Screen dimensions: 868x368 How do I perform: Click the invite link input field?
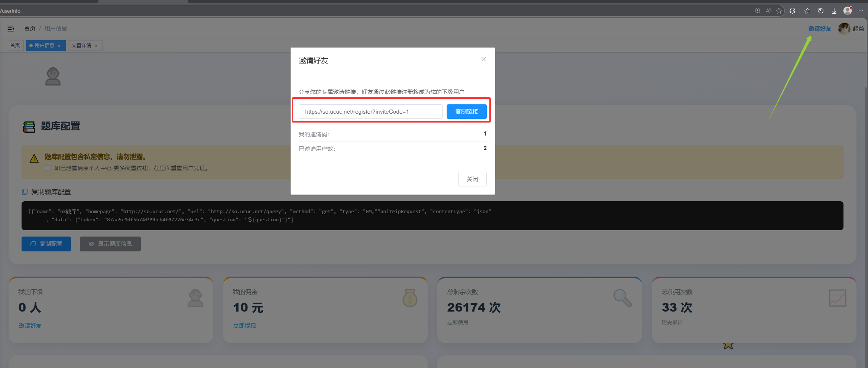[x=370, y=111]
